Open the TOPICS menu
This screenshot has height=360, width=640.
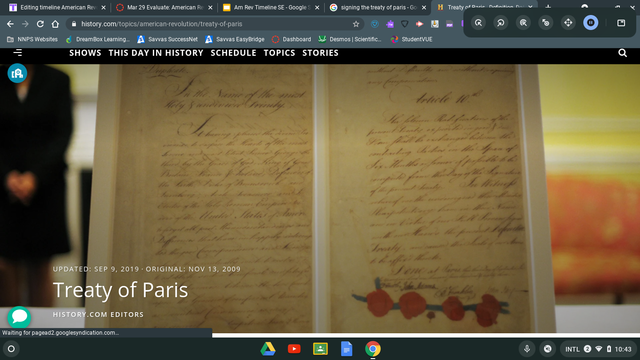click(279, 53)
